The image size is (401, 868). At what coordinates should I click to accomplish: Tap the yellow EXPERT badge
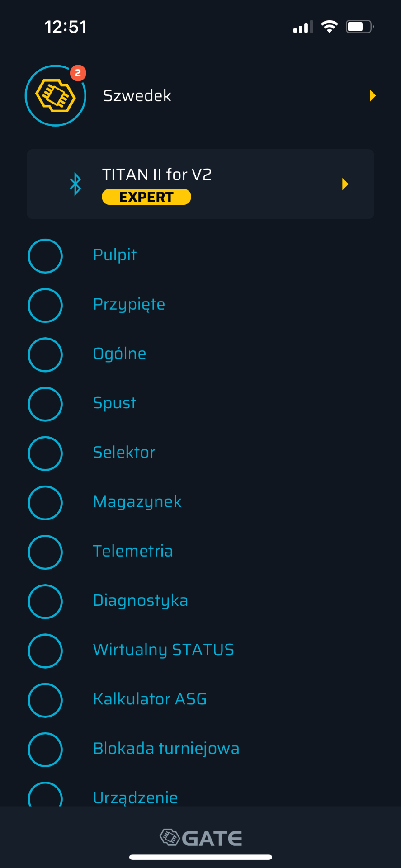click(146, 197)
